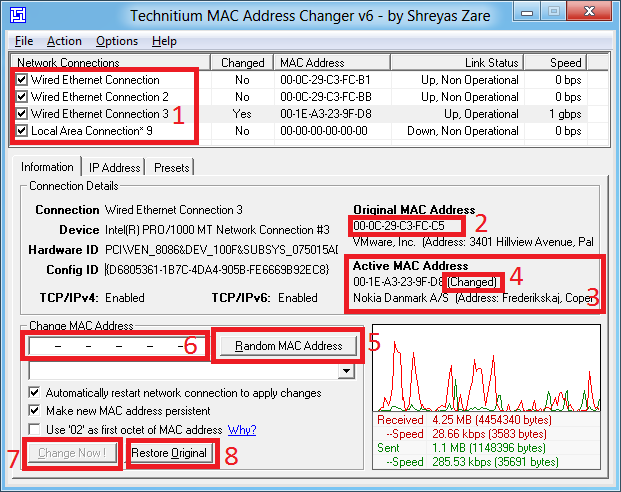Click the 1 gbps speed cell
The width and height of the screenshot is (621, 492).
pyautogui.click(x=565, y=114)
